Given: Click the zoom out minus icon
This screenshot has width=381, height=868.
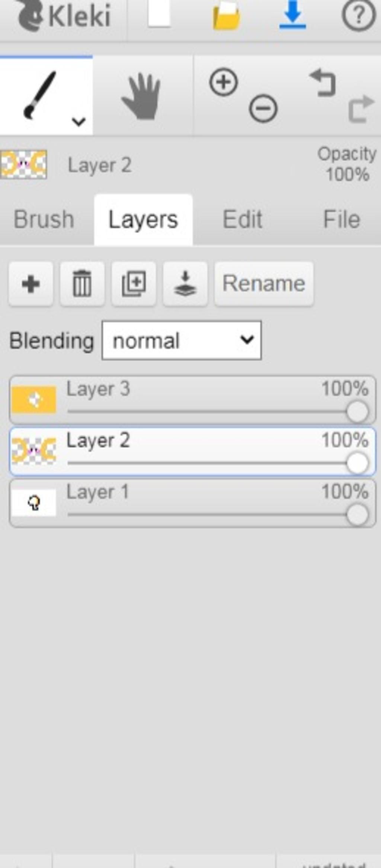Looking at the screenshot, I should point(263,109).
